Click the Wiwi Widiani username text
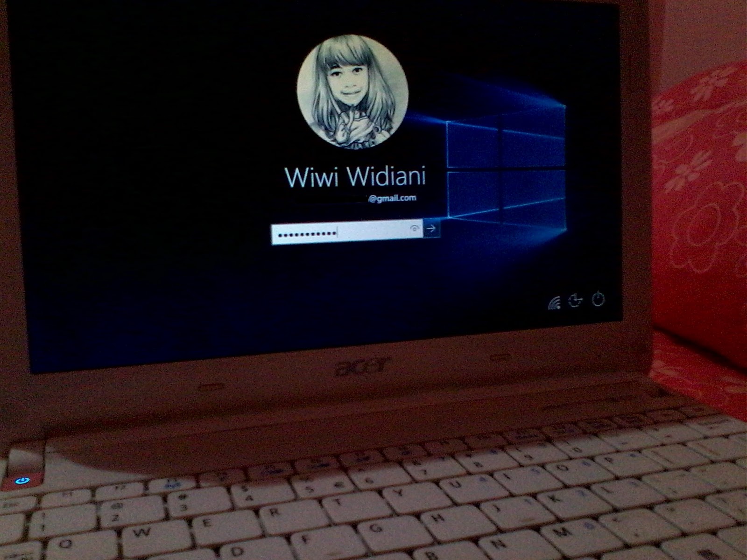Viewport: 747px width, 560px height. [355, 177]
